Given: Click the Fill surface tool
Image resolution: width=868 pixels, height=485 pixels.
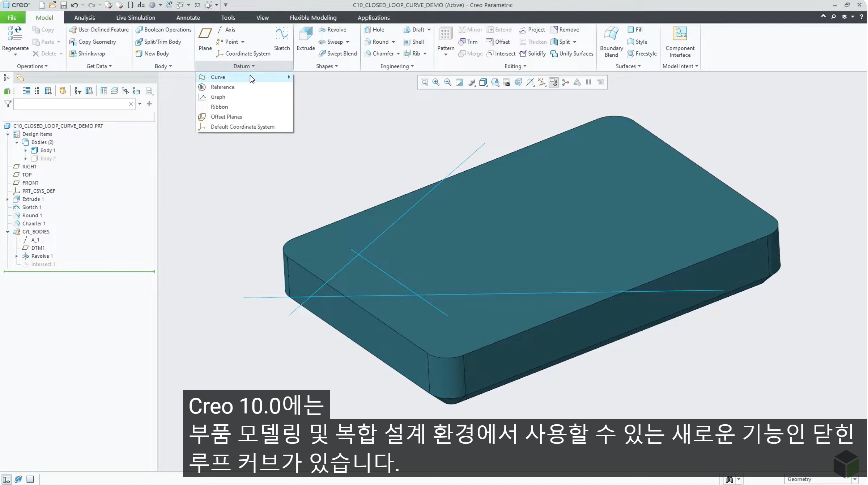Looking at the screenshot, I should point(635,30).
